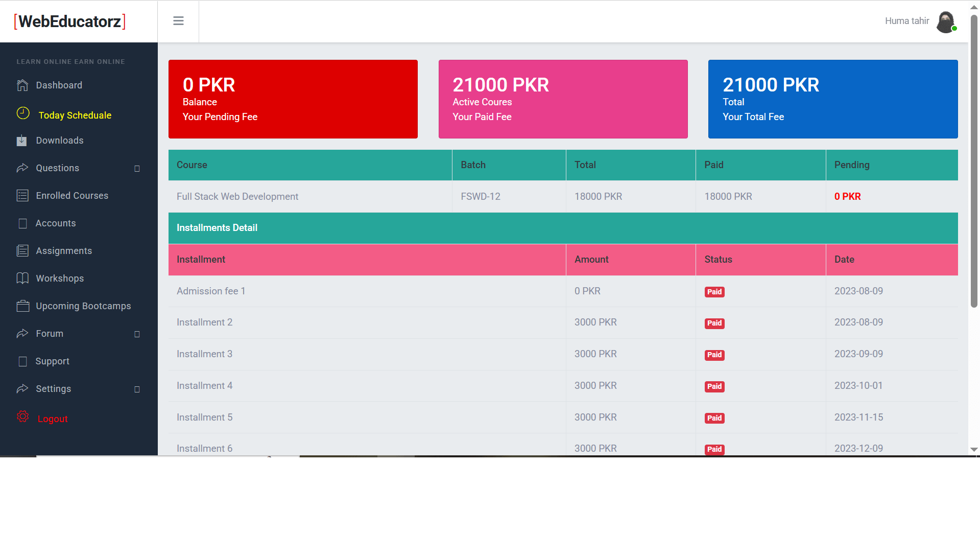Click the red Logout gear icon
The width and height of the screenshot is (980, 556).
tap(22, 416)
